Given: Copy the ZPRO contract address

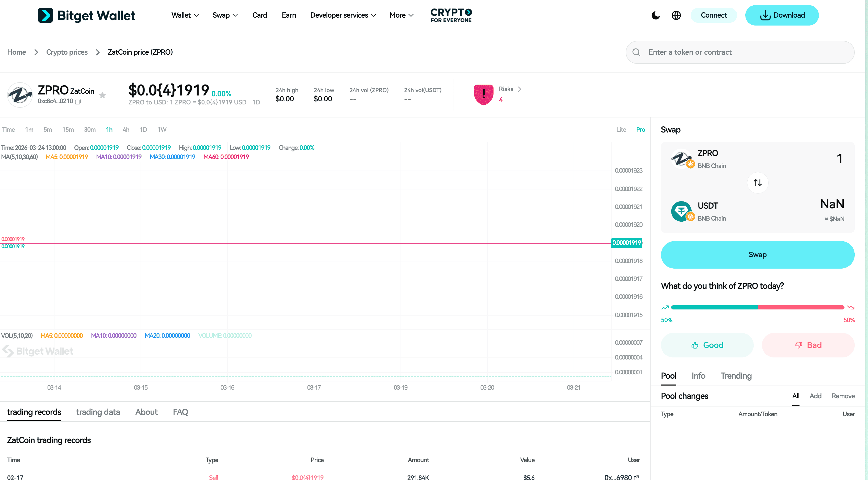Looking at the screenshot, I should (77, 101).
